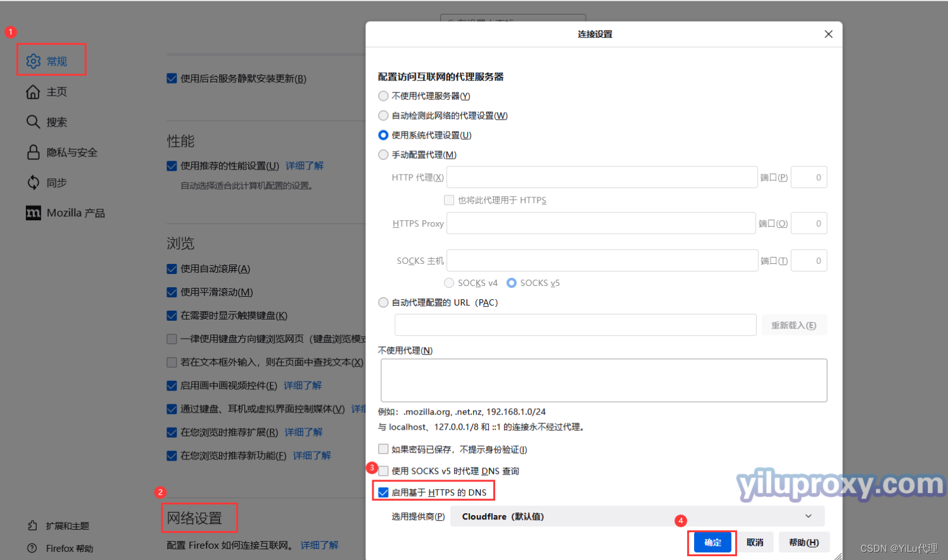
Task: Toggle 也将此代理用于 HTTPS checkbox
Action: [x=449, y=200]
